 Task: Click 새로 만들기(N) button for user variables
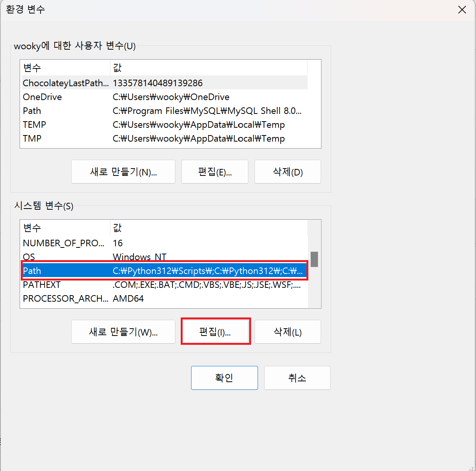(x=123, y=172)
